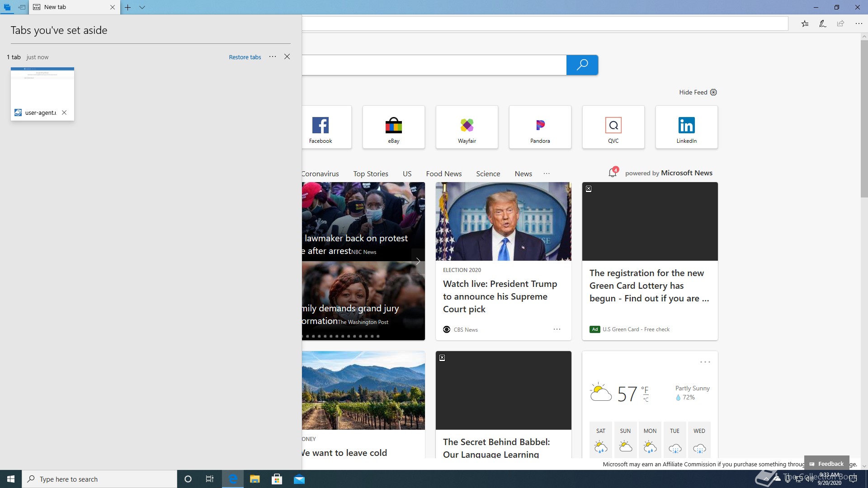
Task: Select the Food News feed tab
Action: coord(443,174)
